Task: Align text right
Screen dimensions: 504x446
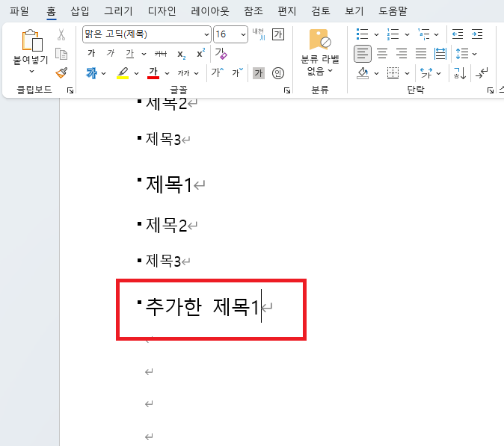Action: [x=402, y=54]
